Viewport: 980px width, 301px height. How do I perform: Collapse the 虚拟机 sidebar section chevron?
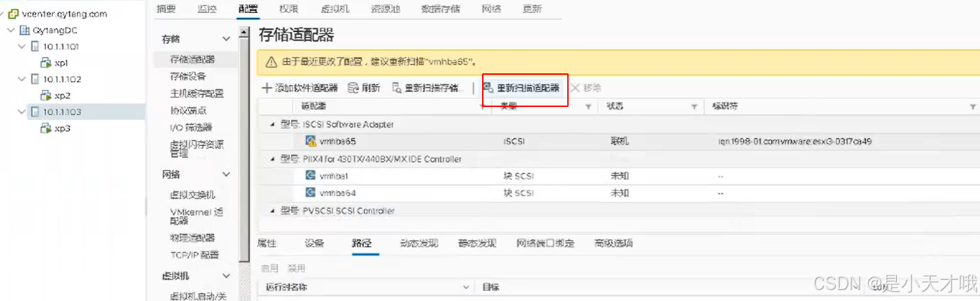tap(226, 276)
